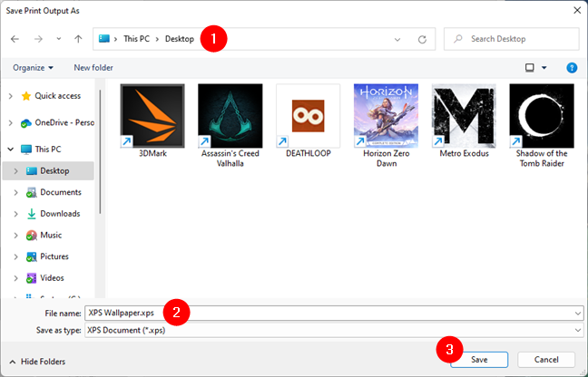
Task: Select Videos in the navigation pane
Action: [52, 278]
